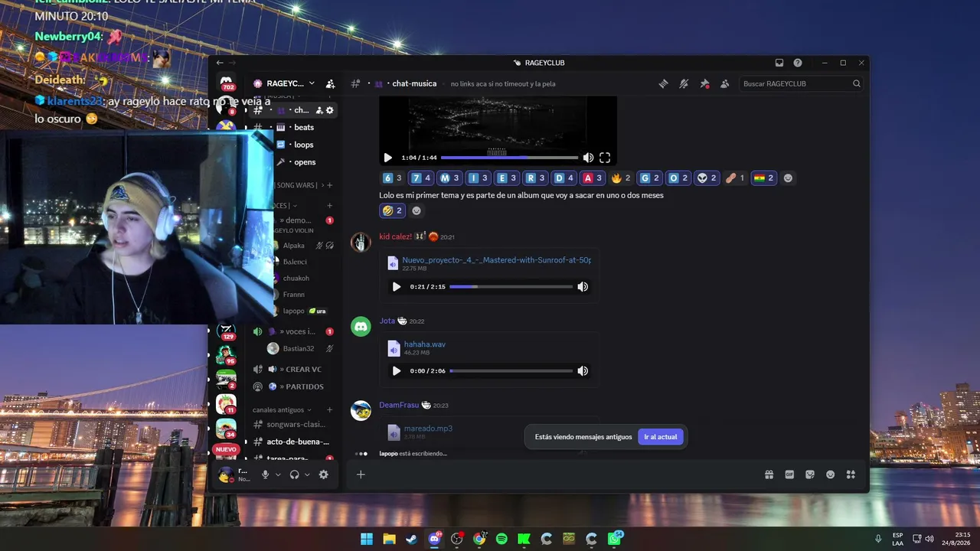This screenshot has width=980, height=551.
Task: Open sticker picker
Action: point(810,474)
